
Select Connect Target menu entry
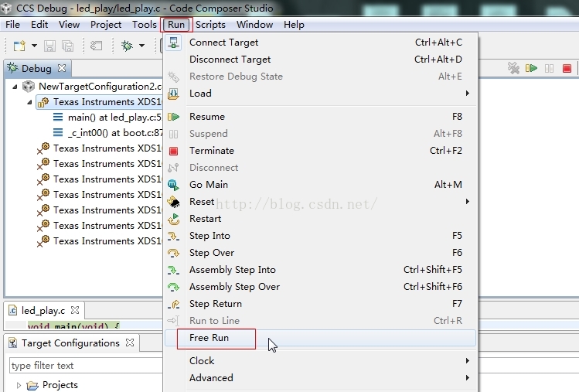(321, 43)
